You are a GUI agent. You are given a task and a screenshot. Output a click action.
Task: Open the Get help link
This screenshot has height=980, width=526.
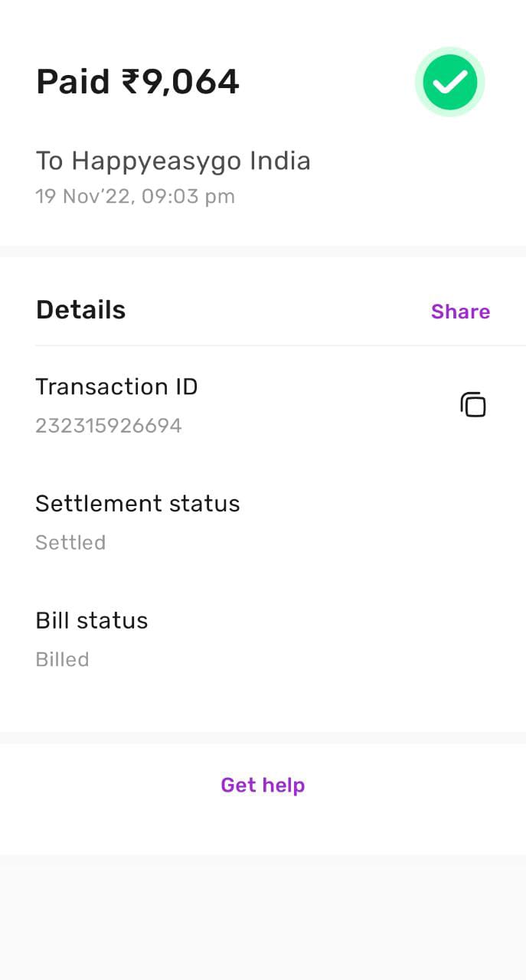pyautogui.click(x=263, y=786)
